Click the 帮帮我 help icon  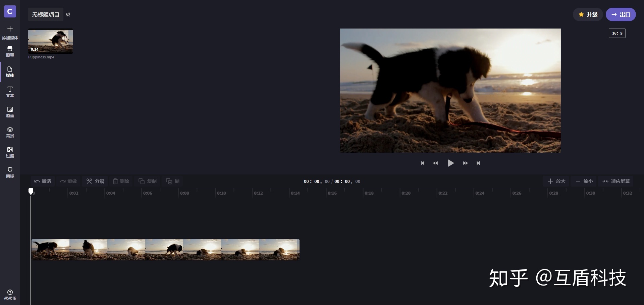pyautogui.click(x=10, y=293)
